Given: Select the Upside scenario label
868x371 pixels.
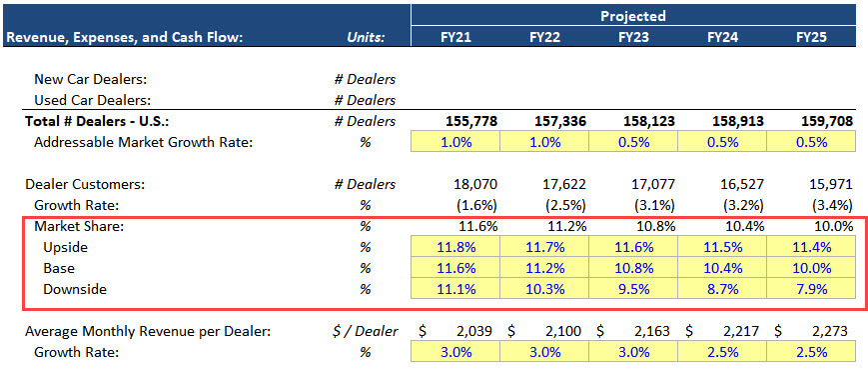Looking at the screenshot, I should [x=65, y=247].
